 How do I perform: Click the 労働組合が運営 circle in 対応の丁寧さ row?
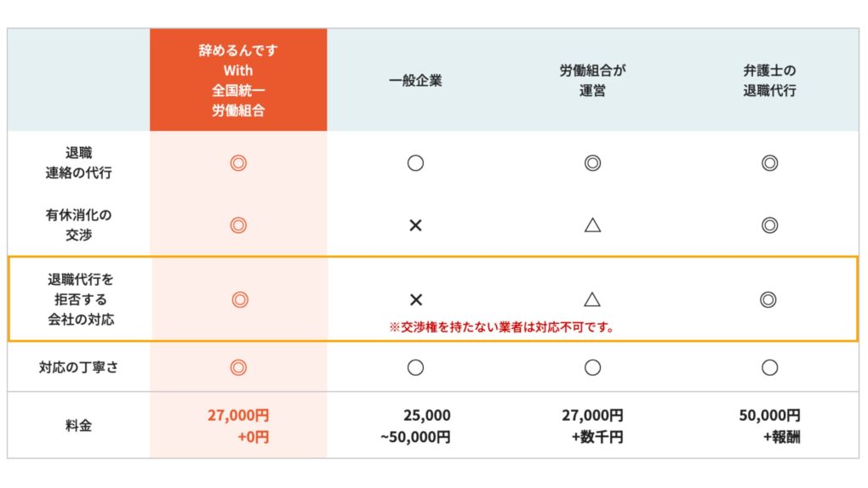[592, 367]
